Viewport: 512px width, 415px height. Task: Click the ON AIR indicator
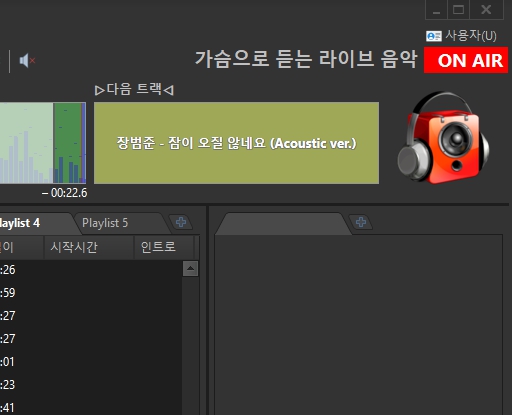pyautogui.click(x=466, y=60)
